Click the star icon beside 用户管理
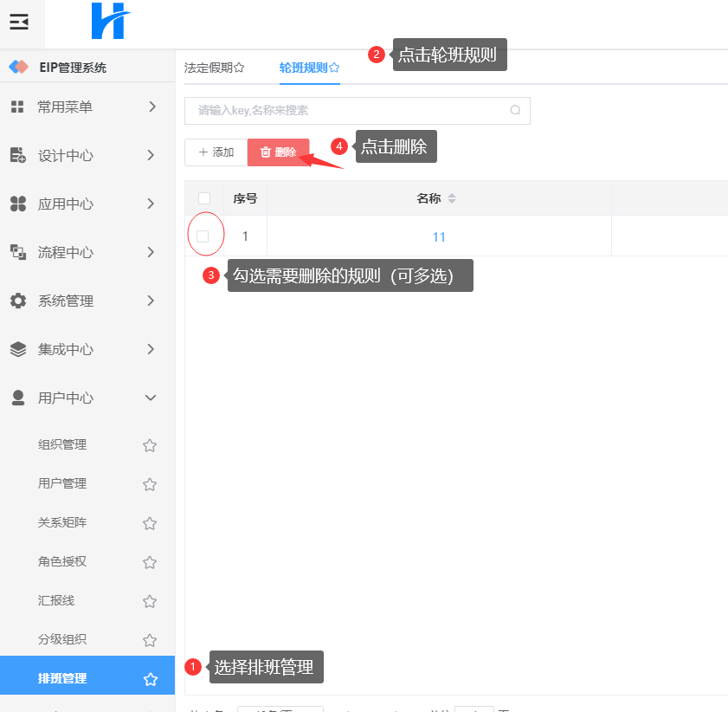This screenshot has height=712, width=728. pyautogui.click(x=150, y=484)
